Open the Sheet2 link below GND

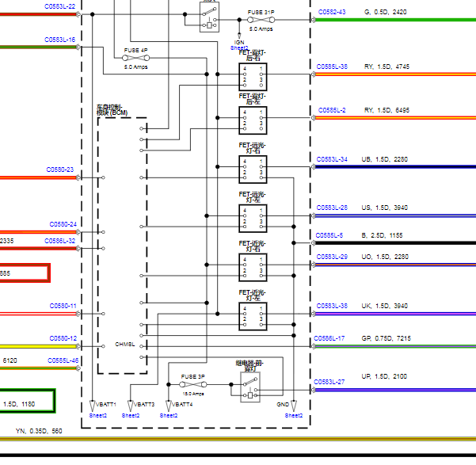(x=294, y=416)
